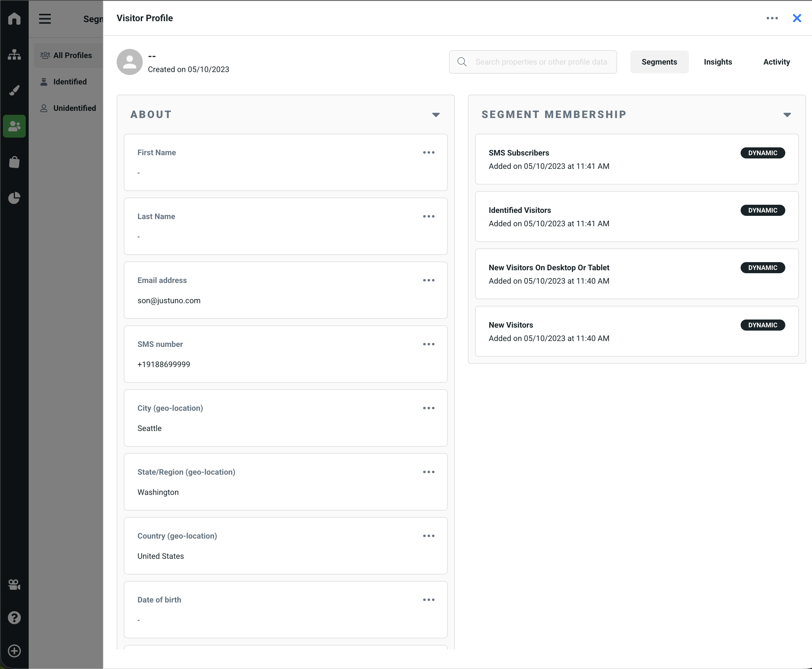Click the First Name field label
Viewport: 812px width, 669px height.
coord(156,153)
